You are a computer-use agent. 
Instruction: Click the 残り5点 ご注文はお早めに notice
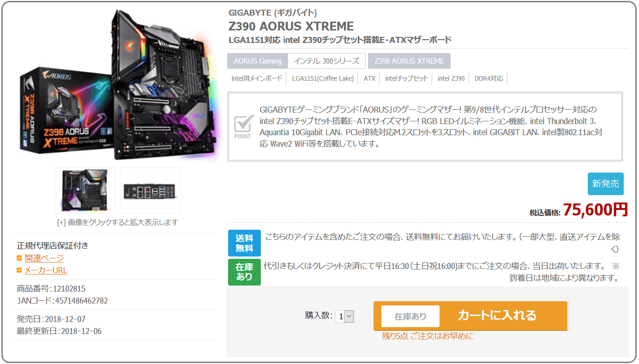pos(428,336)
